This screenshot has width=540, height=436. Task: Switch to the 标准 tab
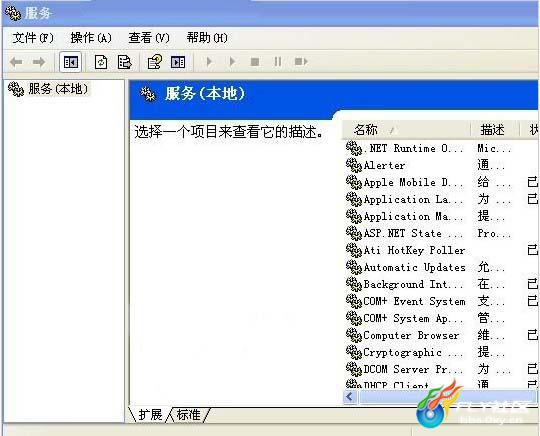pyautogui.click(x=188, y=415)
